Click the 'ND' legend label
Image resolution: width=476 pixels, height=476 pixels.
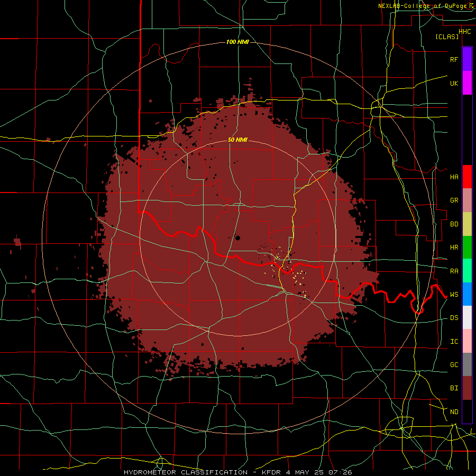tap(454, 412)
